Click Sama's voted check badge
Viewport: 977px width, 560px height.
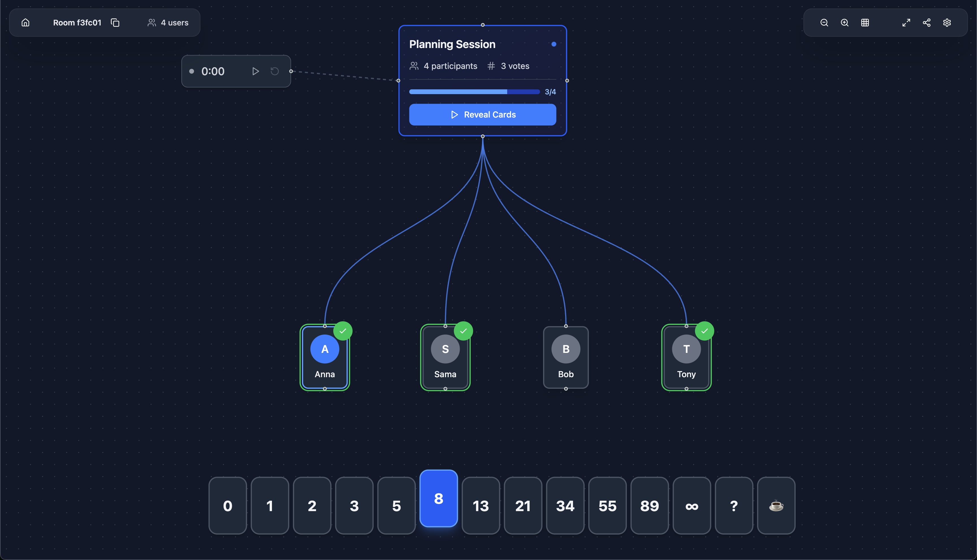[x=463, y=331]
